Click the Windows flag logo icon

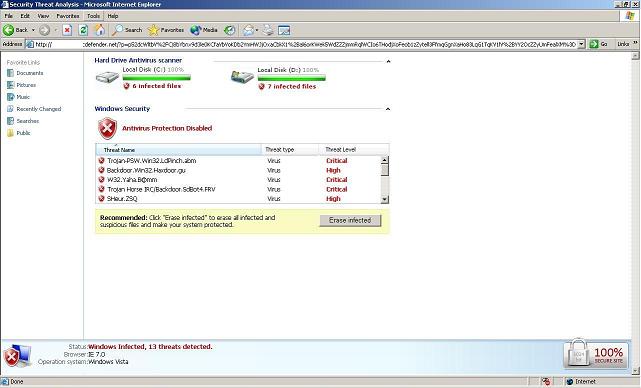pos(630,16)
